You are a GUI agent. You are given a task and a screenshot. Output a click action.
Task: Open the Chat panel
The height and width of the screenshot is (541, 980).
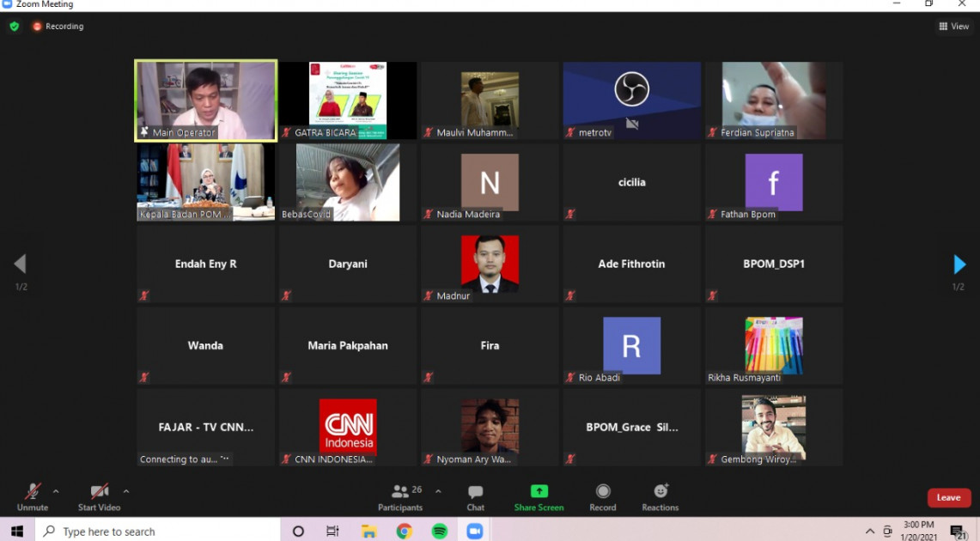tap(475, 497)
